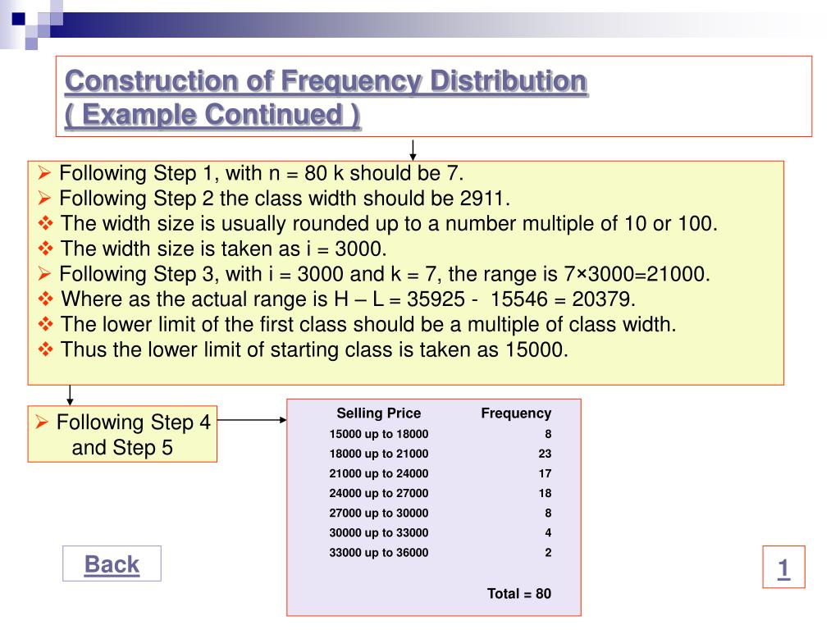
Task: Select the actual range line 'H – L = 35925 - 15546 = 20379'
Action: click(348, 299)
